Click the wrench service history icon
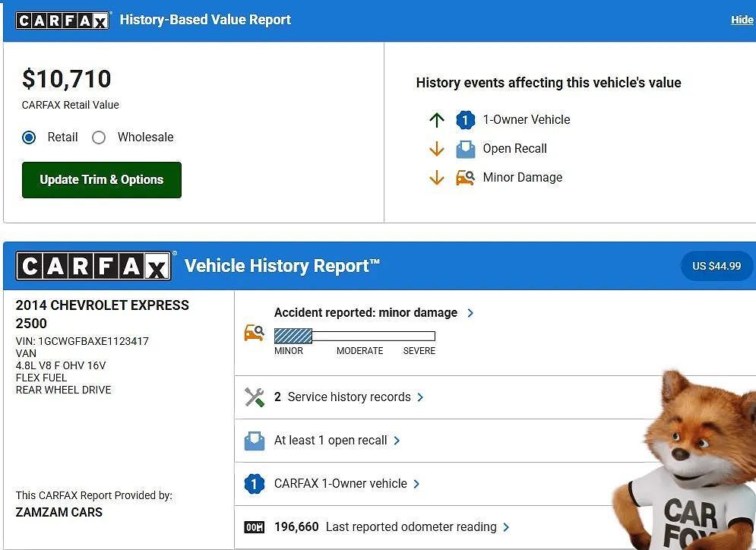756x550 pixels. 254,397
